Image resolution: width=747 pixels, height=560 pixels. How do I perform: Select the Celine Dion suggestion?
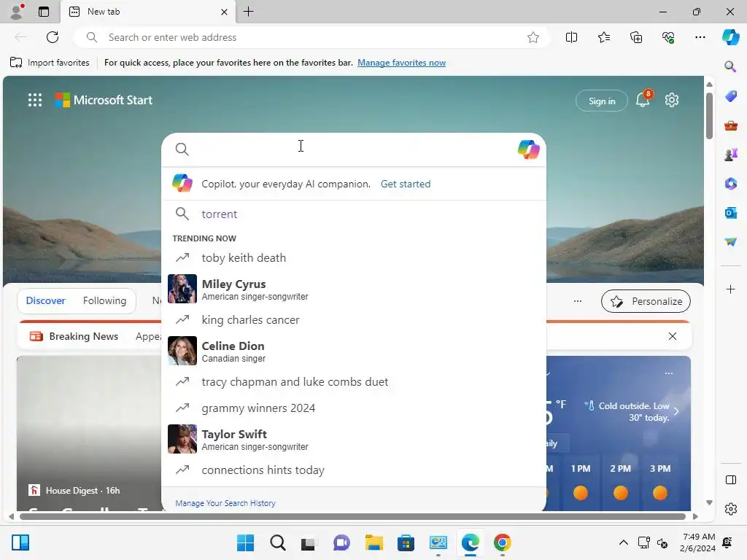[354, 351]
